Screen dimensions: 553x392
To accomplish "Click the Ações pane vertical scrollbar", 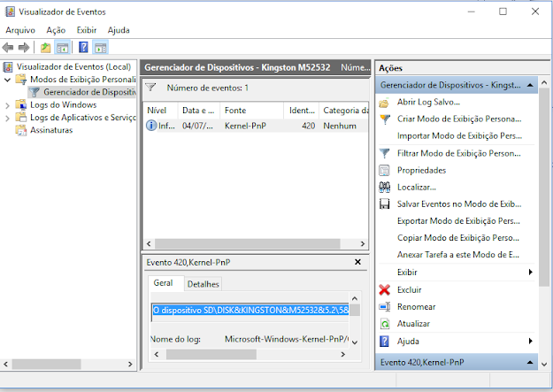I will [x=544, y=187].
